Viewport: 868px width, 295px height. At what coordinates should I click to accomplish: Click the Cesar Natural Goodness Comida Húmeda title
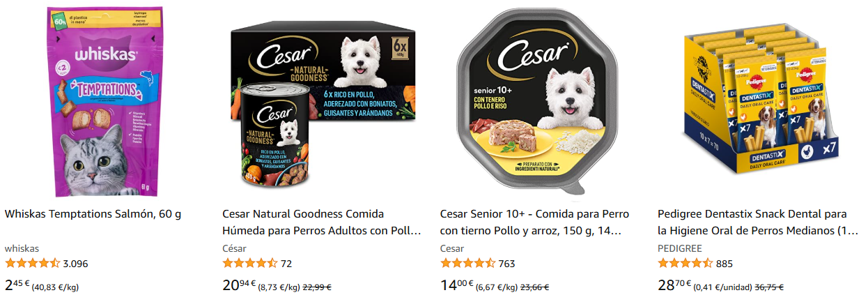click(322, 222)
